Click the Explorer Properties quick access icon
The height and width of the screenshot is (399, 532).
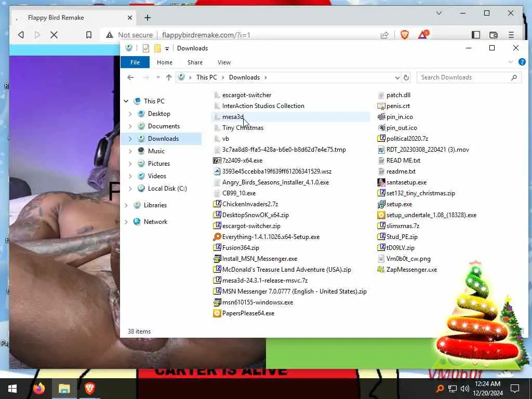tap(146, 48)
